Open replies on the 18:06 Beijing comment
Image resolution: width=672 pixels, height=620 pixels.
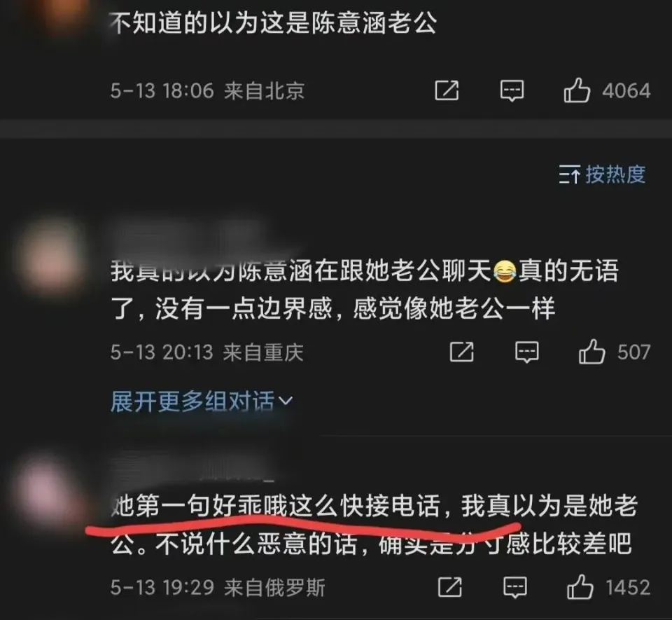coord(512,91)
